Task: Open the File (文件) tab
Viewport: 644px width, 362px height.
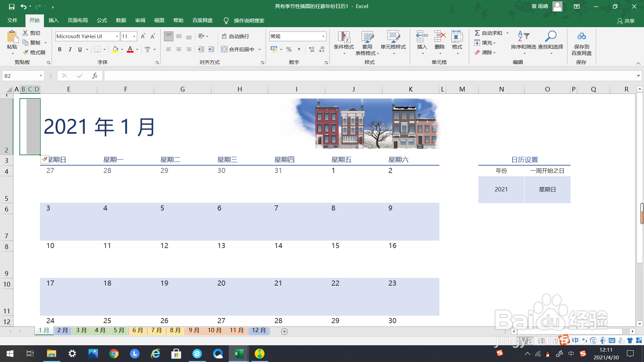Action: point(12,20)
